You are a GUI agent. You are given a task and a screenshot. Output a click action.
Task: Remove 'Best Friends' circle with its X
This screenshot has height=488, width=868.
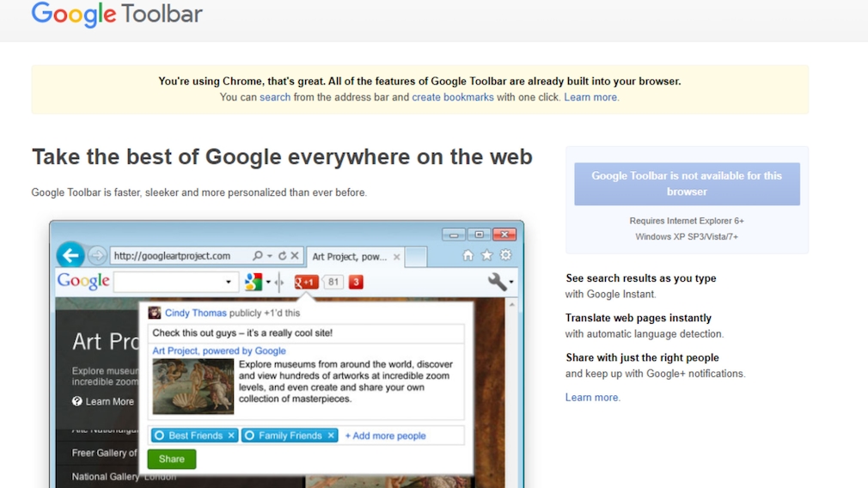point(231,436)
